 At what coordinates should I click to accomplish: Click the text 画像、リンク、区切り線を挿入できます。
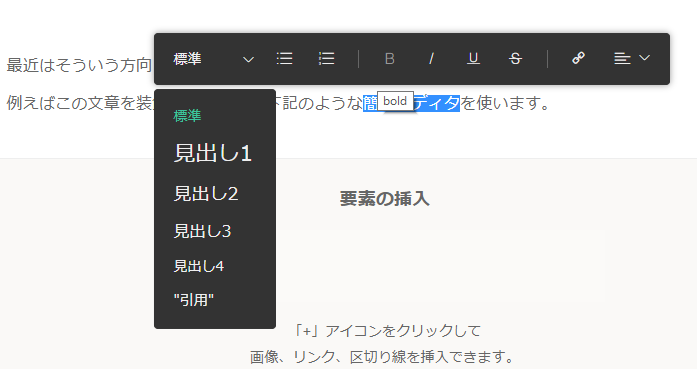click(383, 357)
